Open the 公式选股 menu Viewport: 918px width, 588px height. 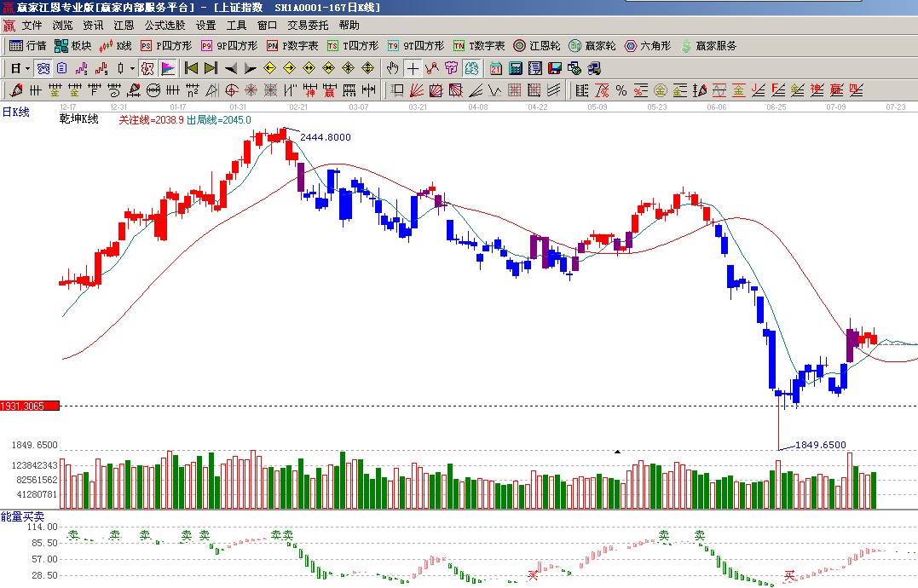(x=165, y=26)
